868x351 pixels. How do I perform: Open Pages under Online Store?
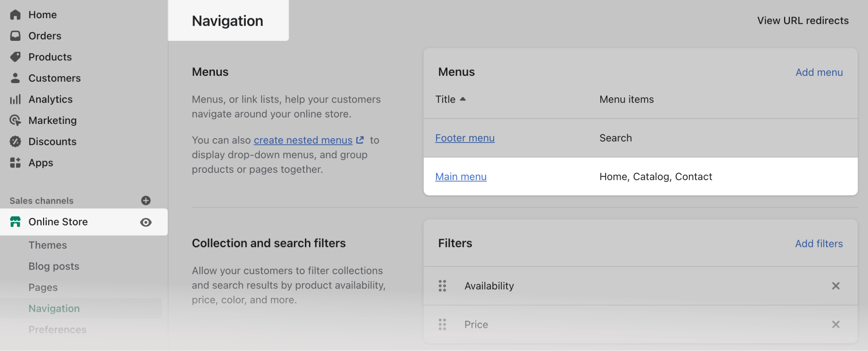(43, 287)
